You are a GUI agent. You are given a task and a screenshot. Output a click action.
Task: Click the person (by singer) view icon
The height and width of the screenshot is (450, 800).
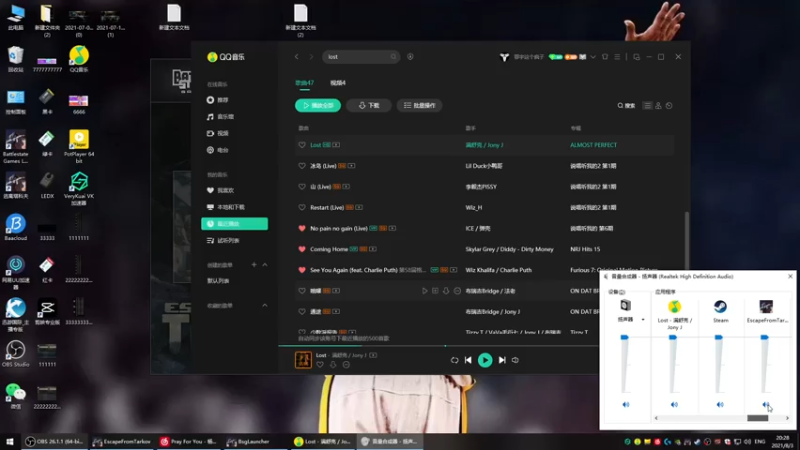coord(658,106)
